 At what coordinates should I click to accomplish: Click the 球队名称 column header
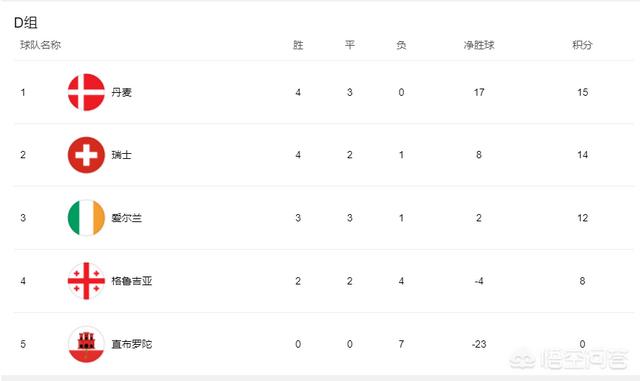point(40,45)
